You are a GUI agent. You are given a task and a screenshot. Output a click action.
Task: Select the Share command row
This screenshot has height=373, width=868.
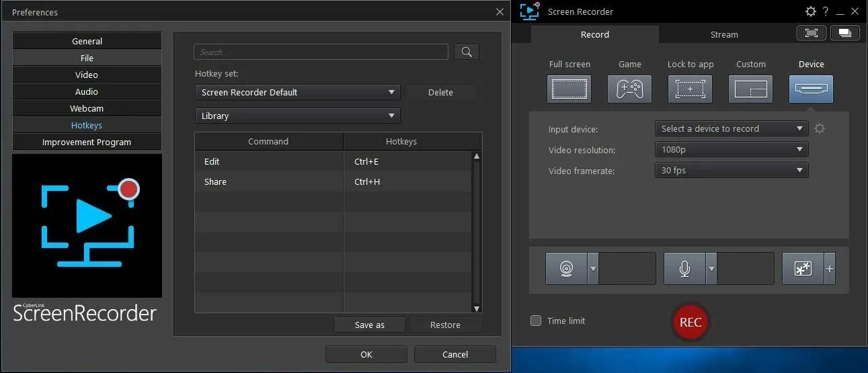tap(333, 181)
